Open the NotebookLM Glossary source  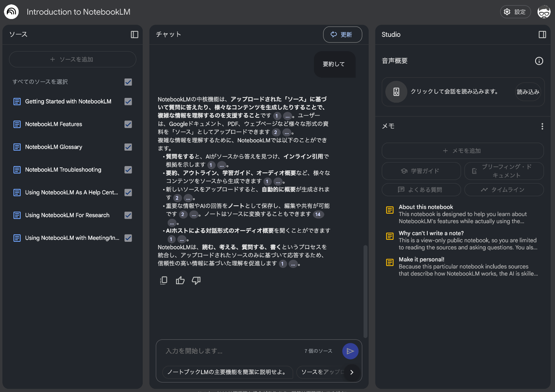pos(54,147)
